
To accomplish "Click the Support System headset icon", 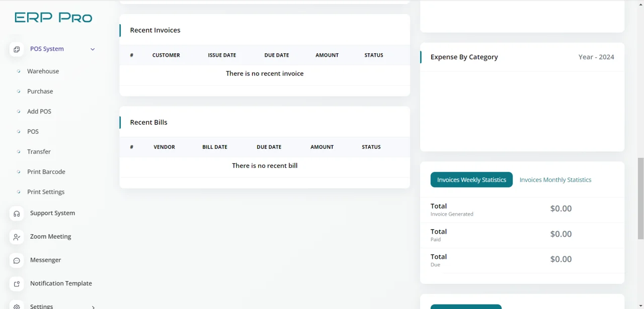I will click(x=17, y=214).
